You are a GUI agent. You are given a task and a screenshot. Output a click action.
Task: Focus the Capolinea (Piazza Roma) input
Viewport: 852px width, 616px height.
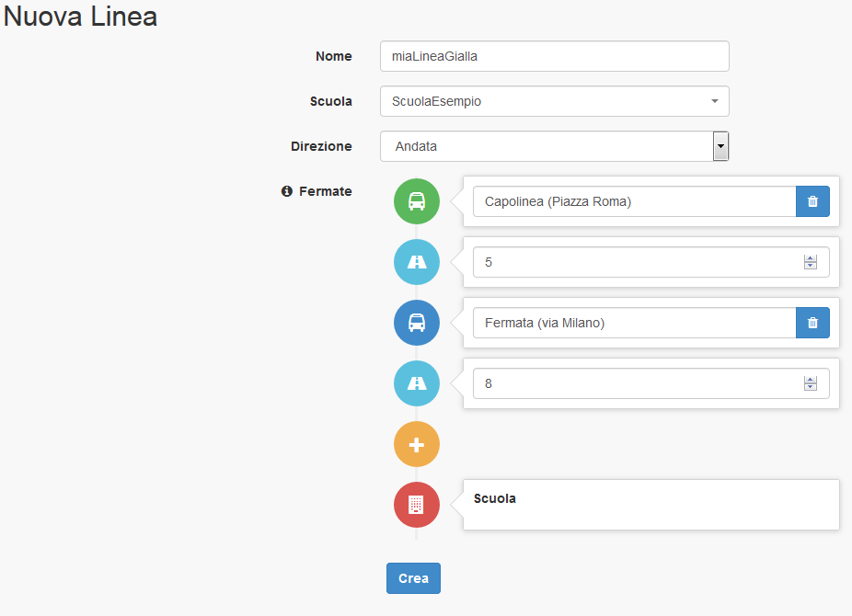(x=634, y=201)
